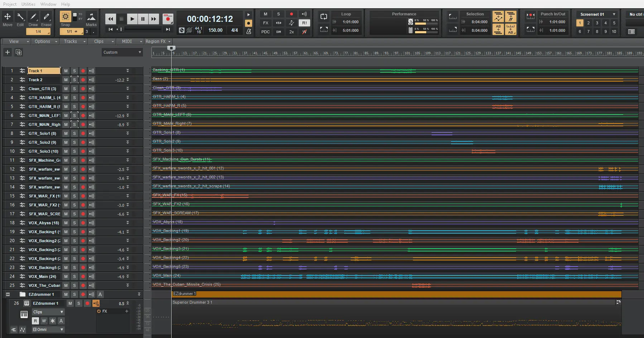Collapse the EZdrummer 1 folder

coord(8,294)
